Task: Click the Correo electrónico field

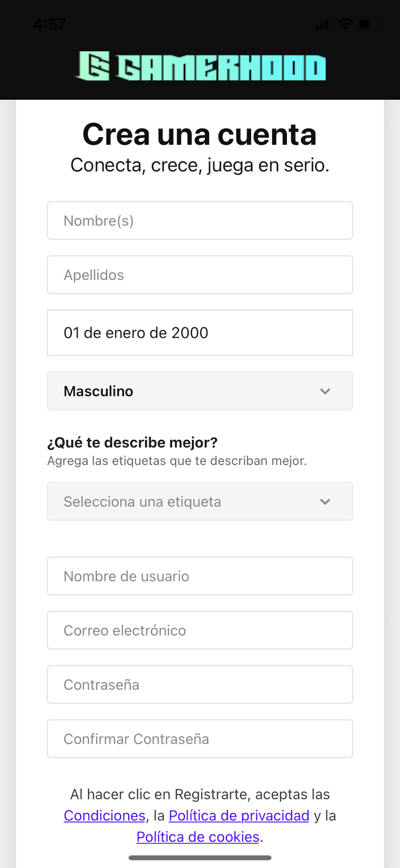Action: [x=200, y=630]
